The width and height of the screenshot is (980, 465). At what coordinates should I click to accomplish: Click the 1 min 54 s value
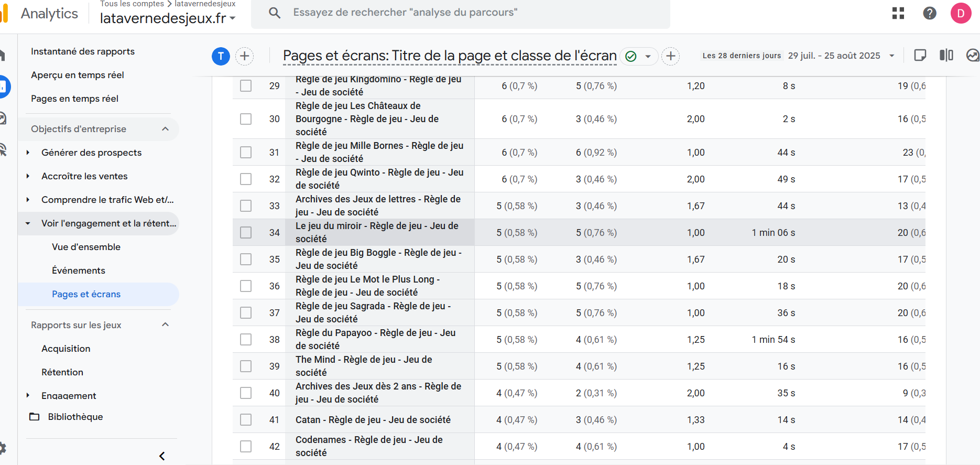click(x=774, y=340)
